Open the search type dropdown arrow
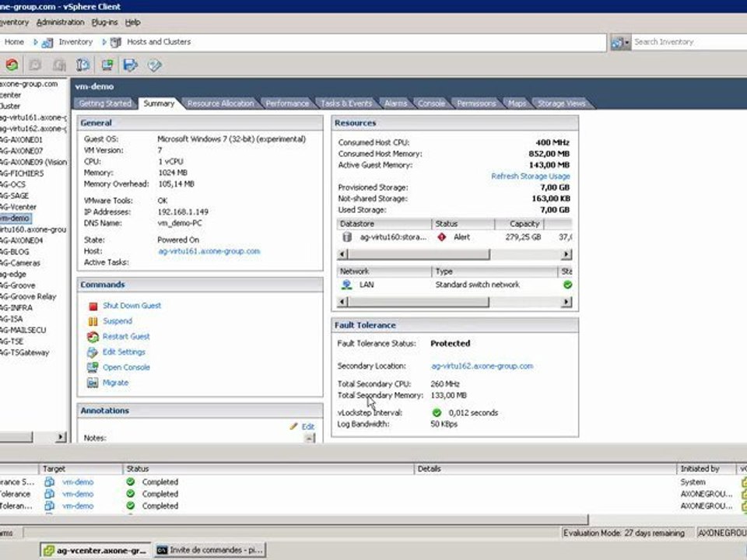The image size is (747, 560). (x=627, y=42)
